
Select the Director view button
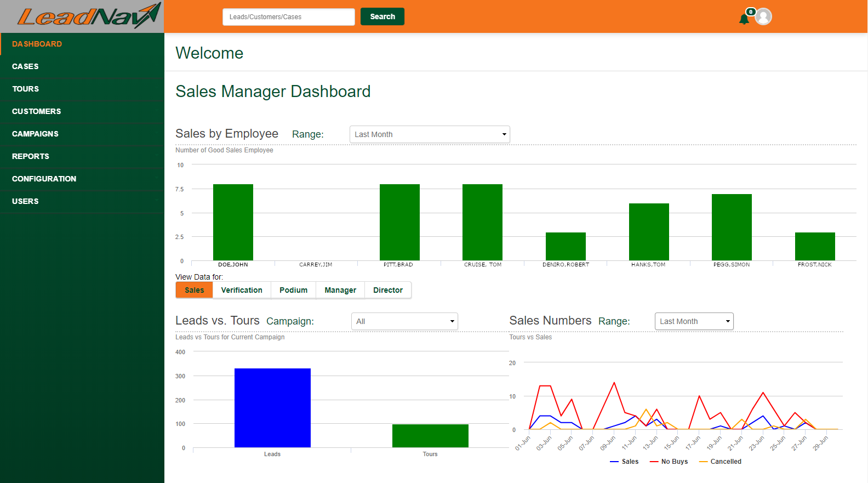(x=388, y=290)
